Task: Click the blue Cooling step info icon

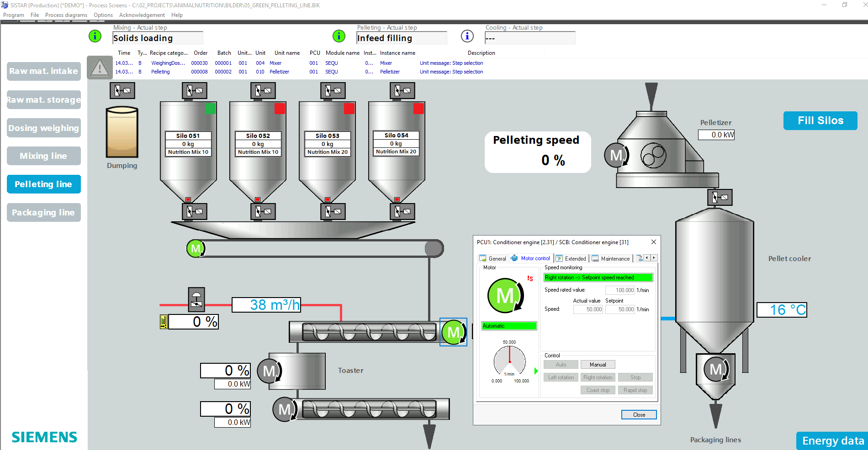Action: 467,36
